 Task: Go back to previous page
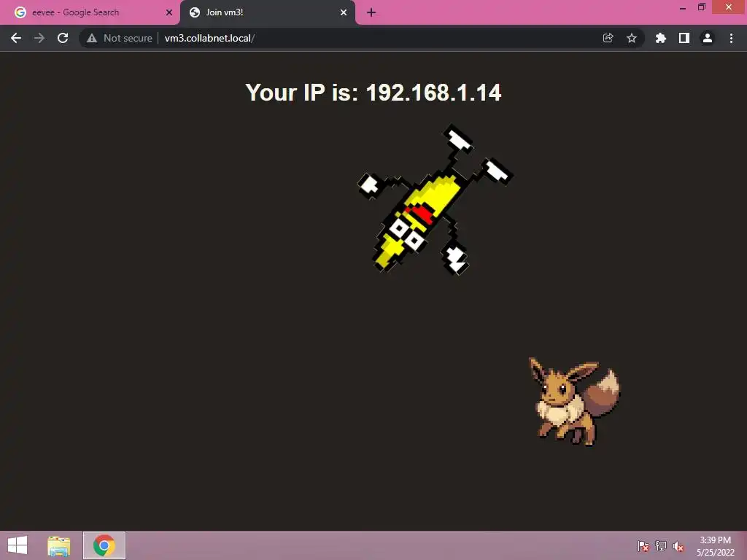point(16,38)
